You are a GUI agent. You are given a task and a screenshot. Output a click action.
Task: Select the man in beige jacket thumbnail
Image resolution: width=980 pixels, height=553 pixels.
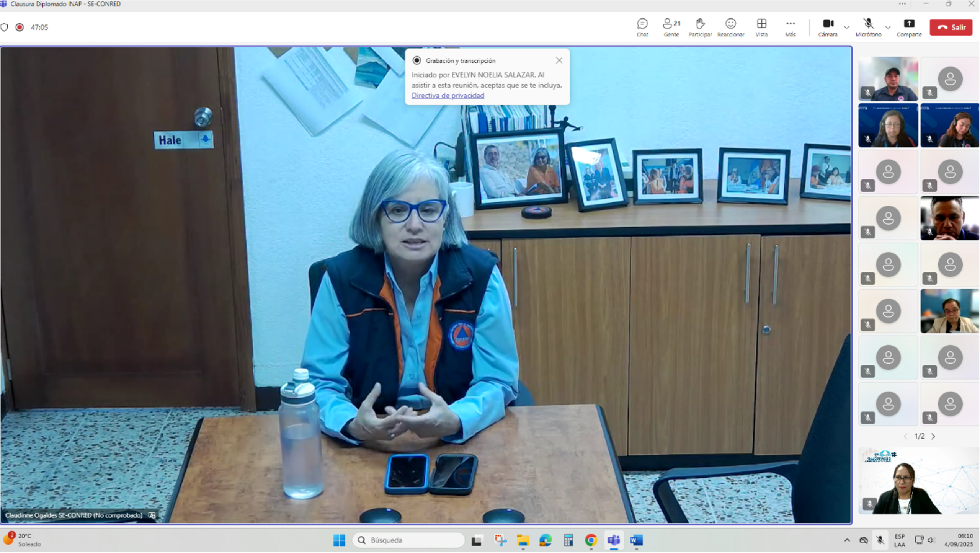point(950,311)
